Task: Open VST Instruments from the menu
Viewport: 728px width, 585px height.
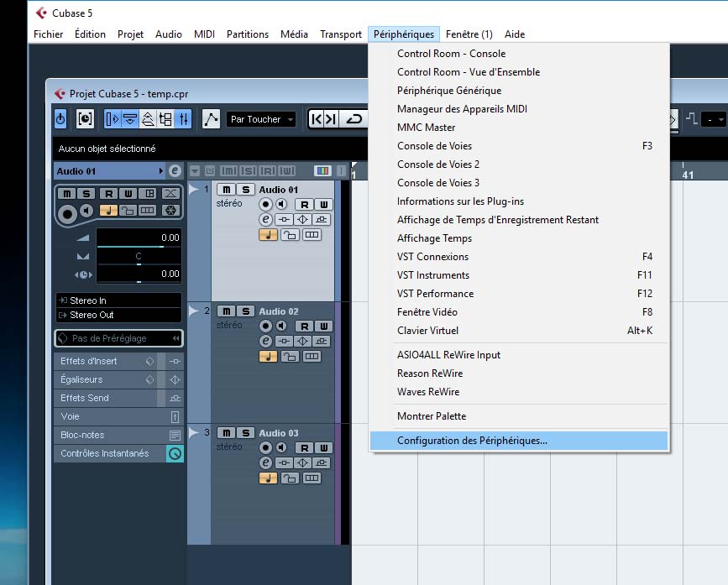Action: pyautogui.click(x=433, y=275)
